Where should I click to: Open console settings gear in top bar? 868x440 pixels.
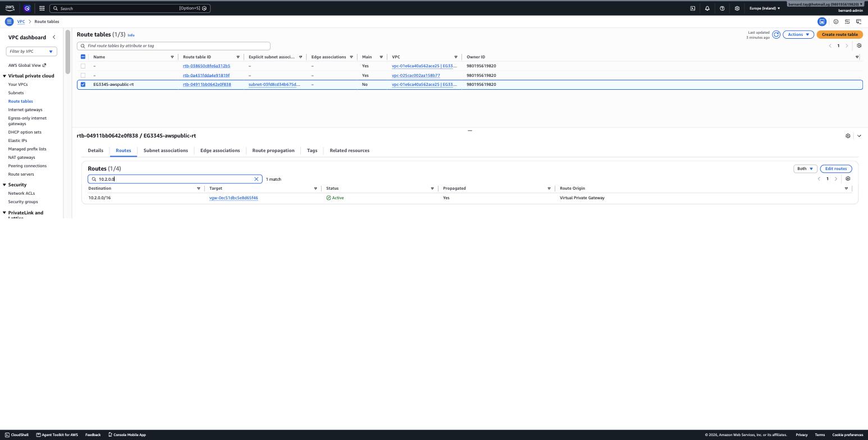(x=737, y=8)
